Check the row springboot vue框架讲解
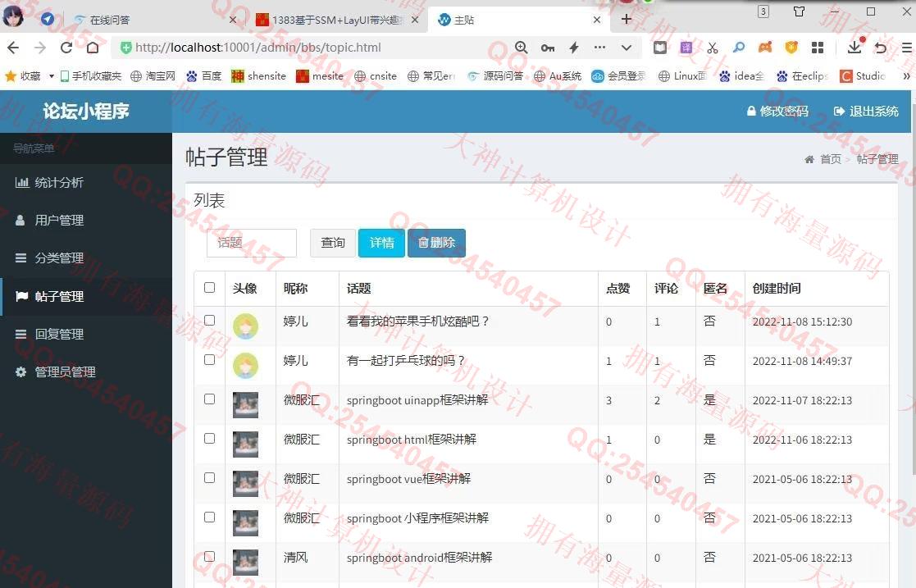 (x=209, y=478)
